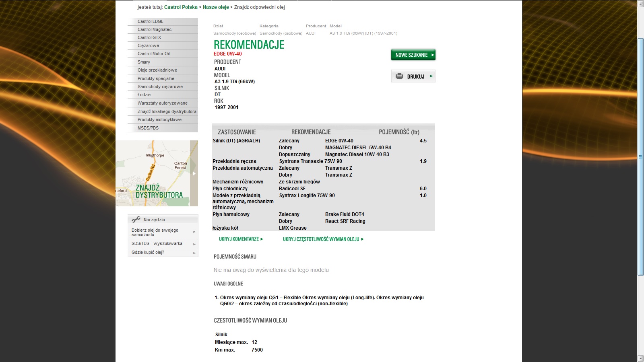The width and height of the screenshot is (644, 362).
Task: Click the ZNAJDŹ DYSTRYBUTORA map banner
Action: (x=157, y=173)
